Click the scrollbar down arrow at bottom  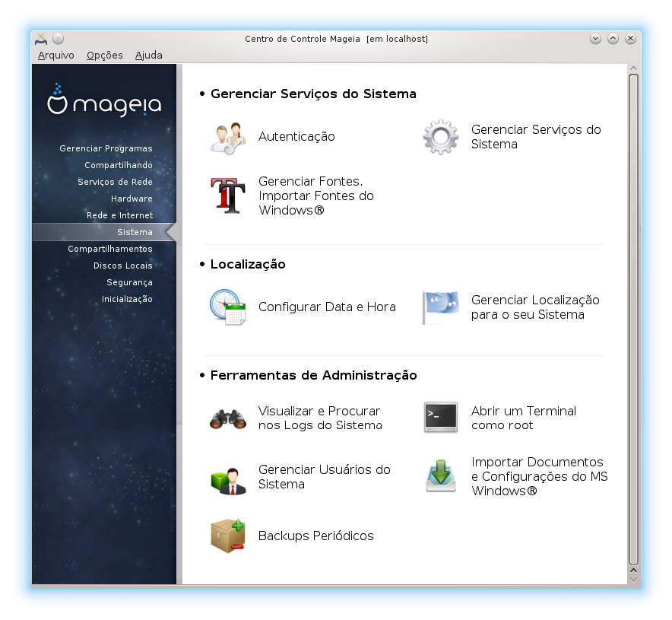(633, 580)
